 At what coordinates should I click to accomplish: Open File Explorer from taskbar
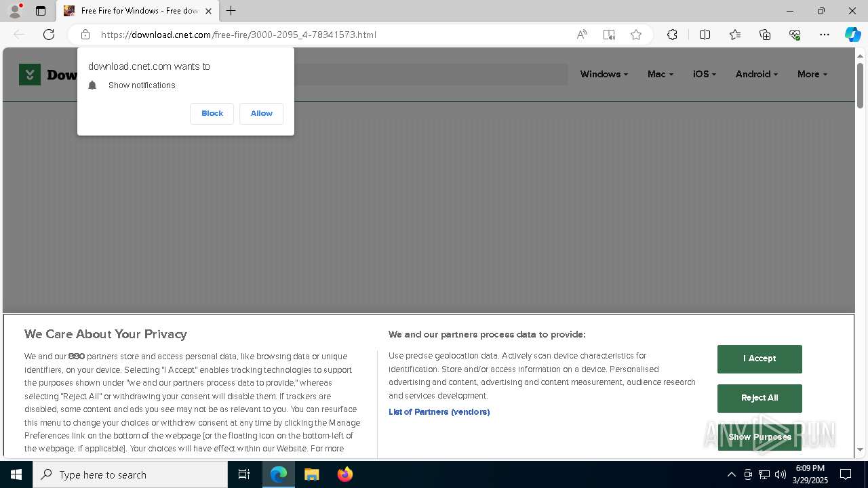point(312,474)
